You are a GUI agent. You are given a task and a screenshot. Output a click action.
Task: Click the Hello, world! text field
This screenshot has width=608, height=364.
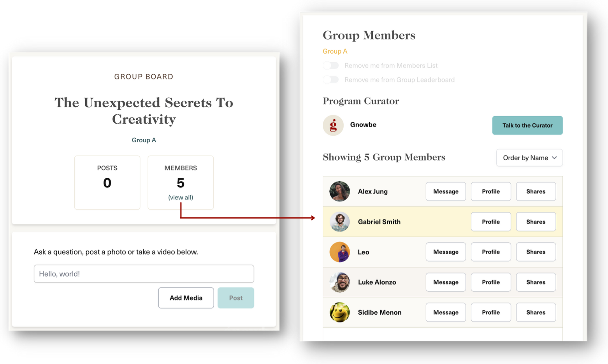pyautogui.click(x=144, y=274)
